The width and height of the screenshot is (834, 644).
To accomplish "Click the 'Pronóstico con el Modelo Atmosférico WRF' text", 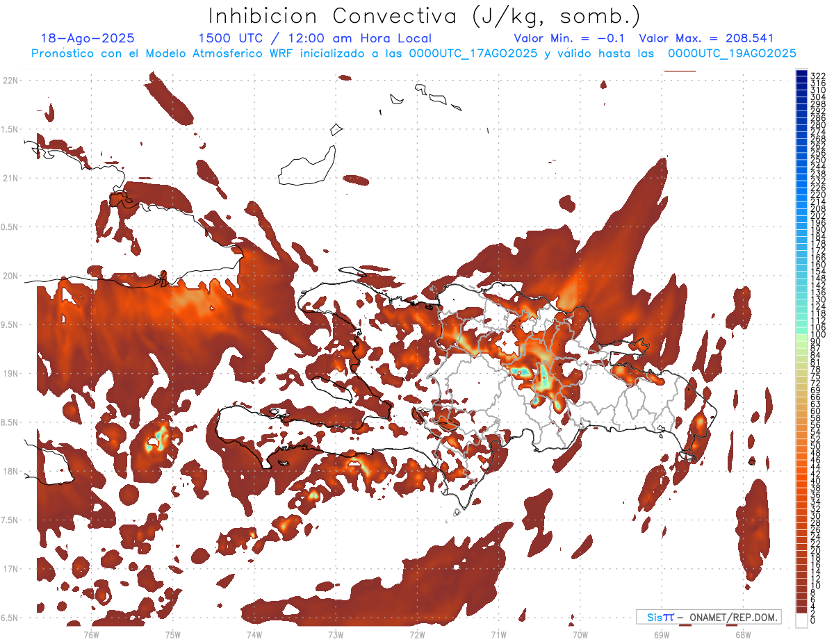I will [163, 53].
